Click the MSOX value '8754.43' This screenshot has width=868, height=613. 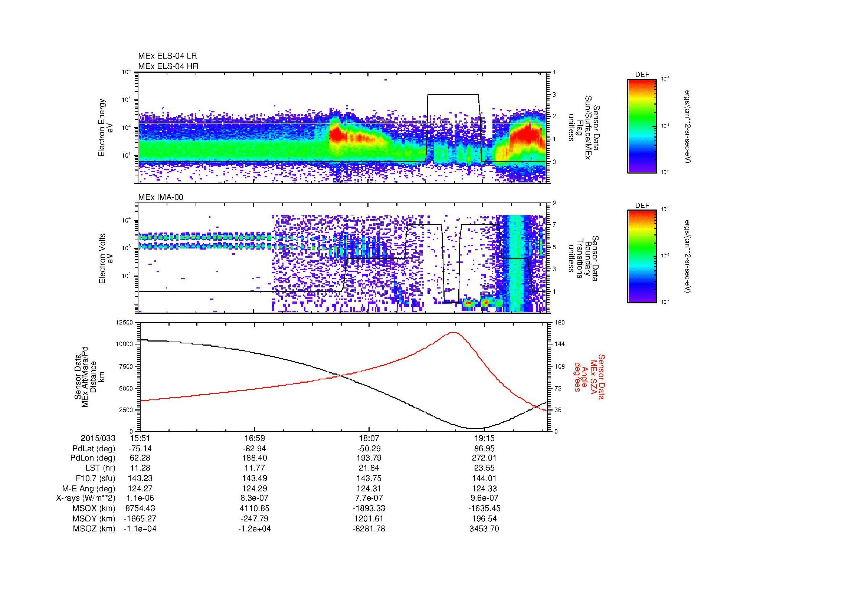click(x=140, y=509)
